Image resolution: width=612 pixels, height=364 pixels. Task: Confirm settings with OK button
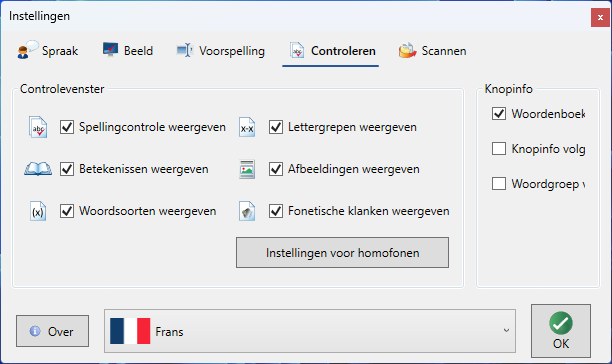[x=561, y=331]
